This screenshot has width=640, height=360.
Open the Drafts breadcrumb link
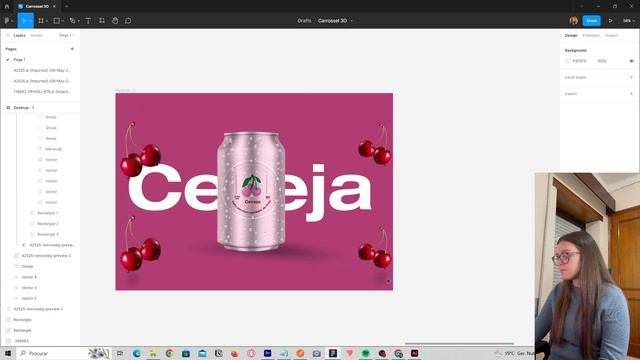[304, 20]
